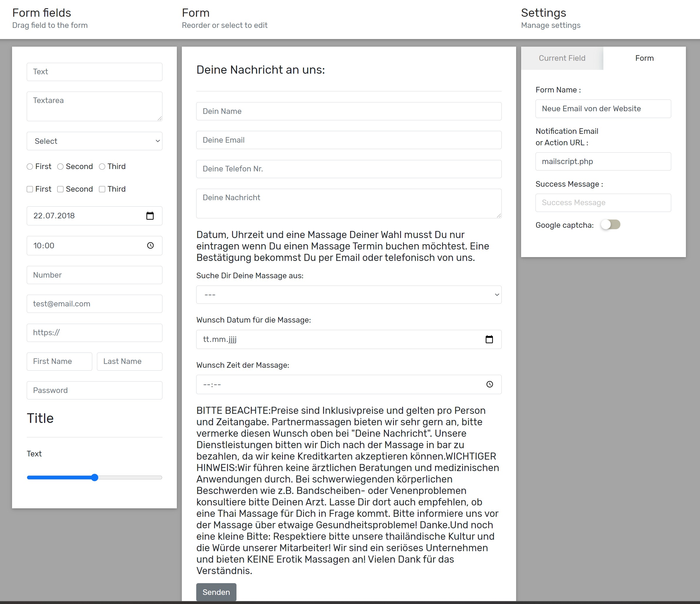The image size is (700, 604).
Task: Click the Form Name input field
Action: coord(603,109)
